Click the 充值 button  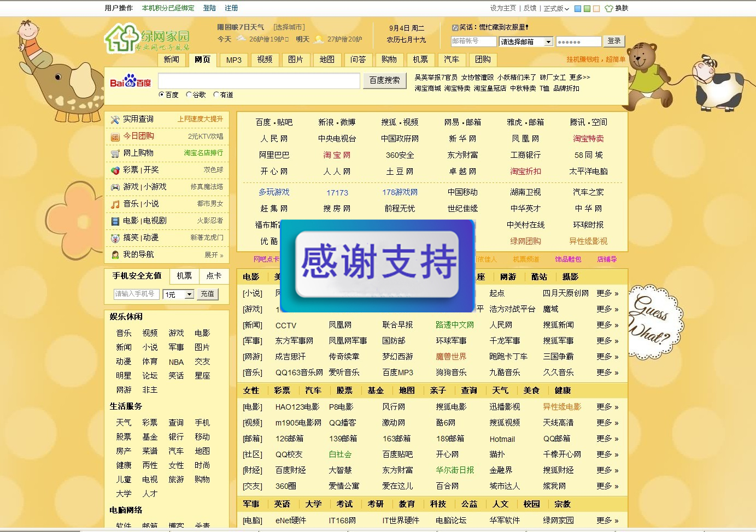[x=208, y=294]
